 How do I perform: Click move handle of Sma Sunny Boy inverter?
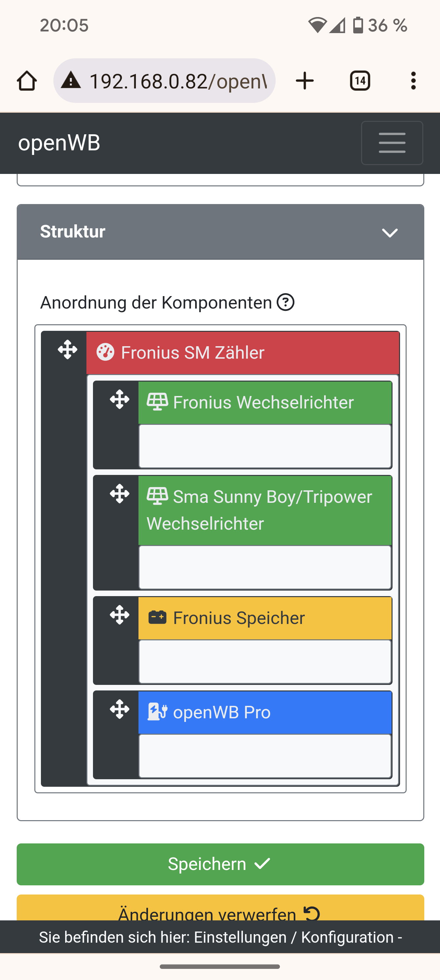tap(120, 494)
